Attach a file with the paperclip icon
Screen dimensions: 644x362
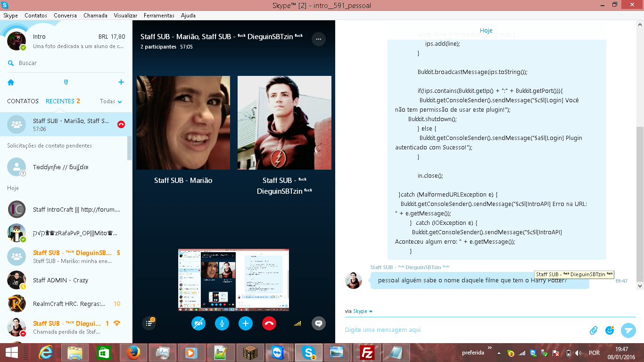pyautogui.click(x=594, y=330)
